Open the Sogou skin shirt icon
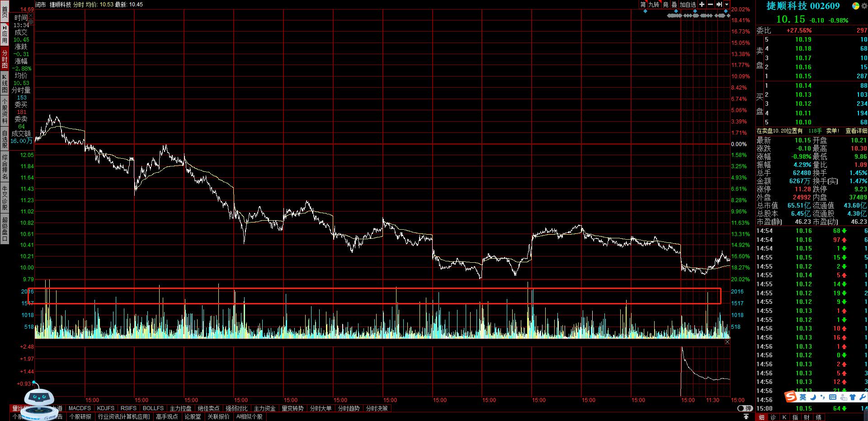Viewport: 868px width, 421px height. coord(852,397)
